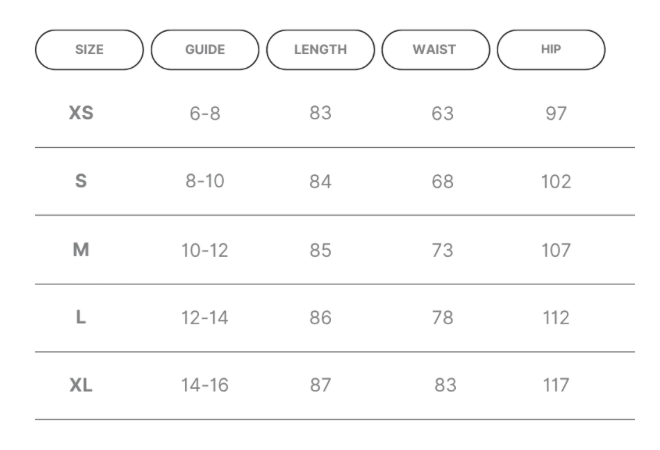The width and height of the screenshot is (660, 450).
Task: Click the M length value 85
Action: [320, 250]
